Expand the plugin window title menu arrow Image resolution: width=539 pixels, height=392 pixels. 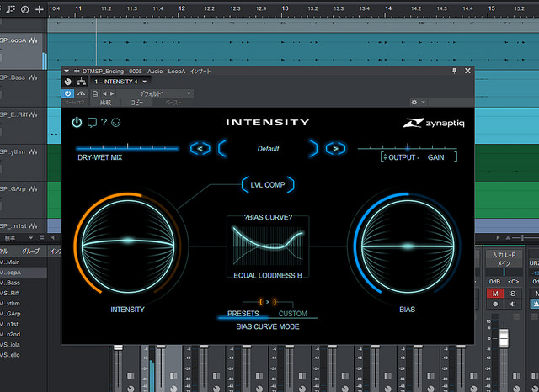click(x=67, y=71)
